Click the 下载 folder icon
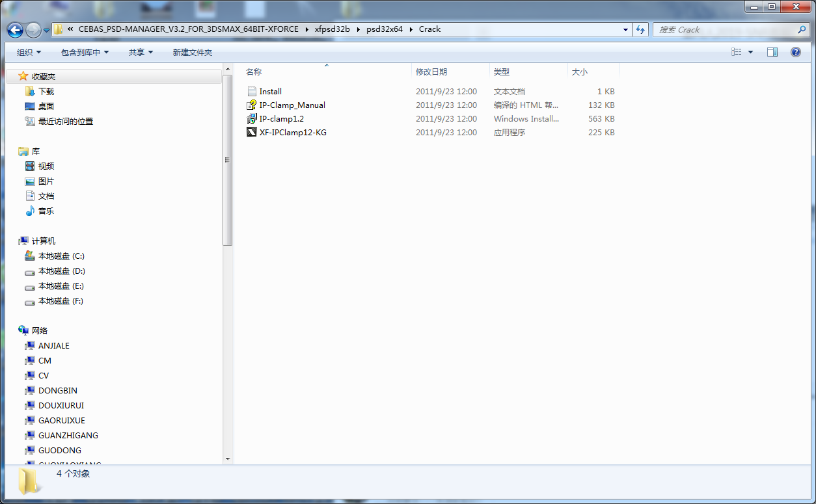 [30, 91]
